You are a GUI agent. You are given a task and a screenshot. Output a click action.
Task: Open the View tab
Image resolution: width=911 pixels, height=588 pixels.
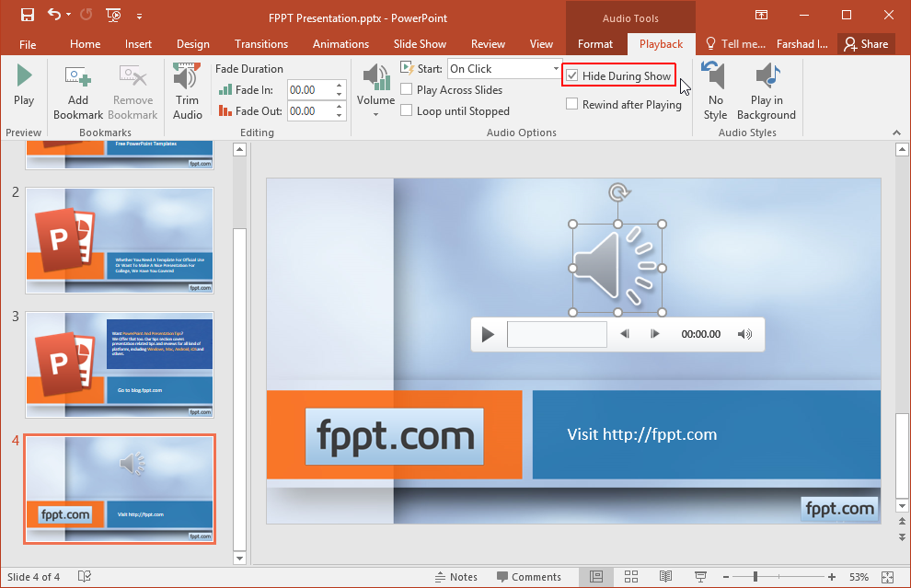[541, 44]
